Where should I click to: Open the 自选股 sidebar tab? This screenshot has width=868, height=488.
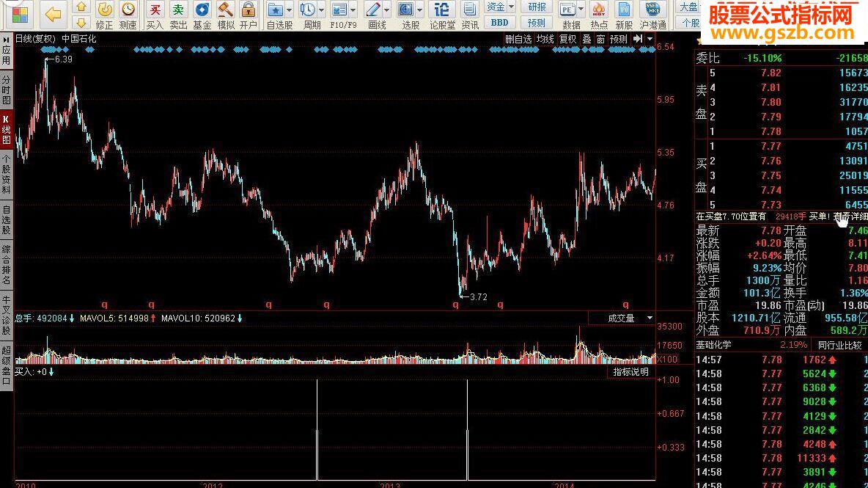pyautogui.click(x=6, y=220)
